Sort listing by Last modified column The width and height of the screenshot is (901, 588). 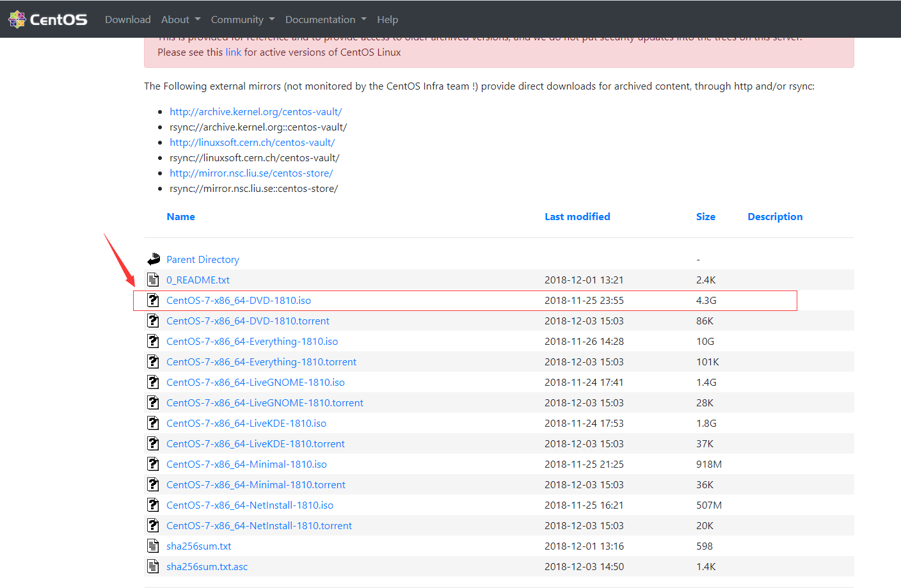(577, 216)
